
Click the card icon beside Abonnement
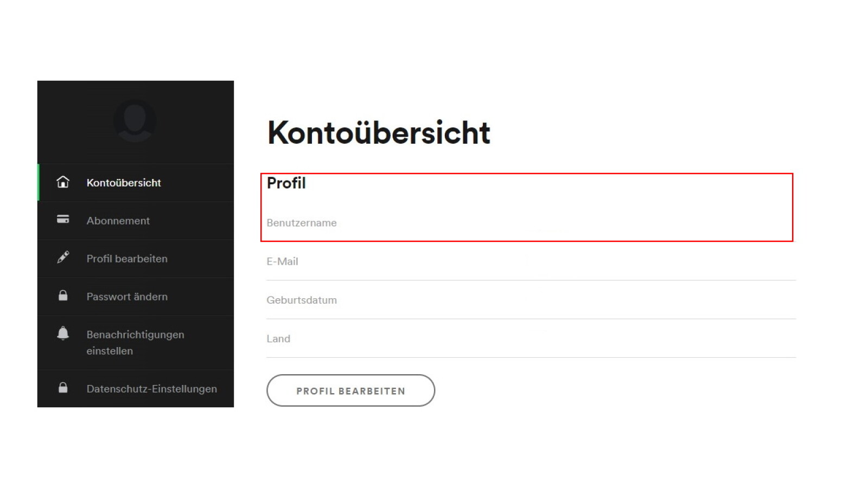63,220
